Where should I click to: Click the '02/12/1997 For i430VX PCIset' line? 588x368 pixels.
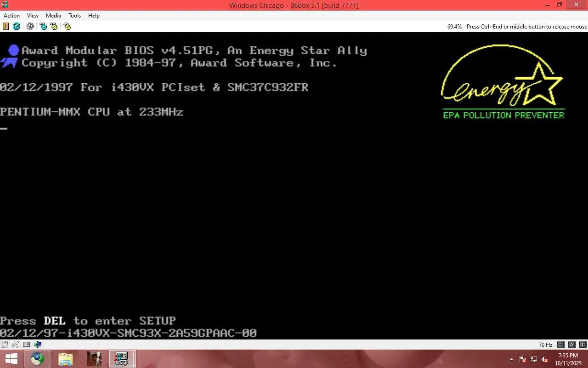click(x=154, y=87)
